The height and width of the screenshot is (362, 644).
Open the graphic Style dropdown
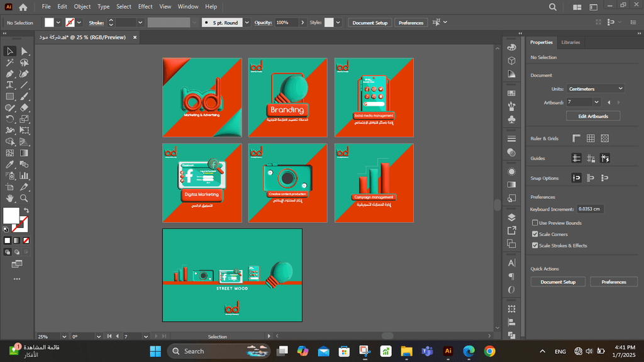(x=338, y=23)
